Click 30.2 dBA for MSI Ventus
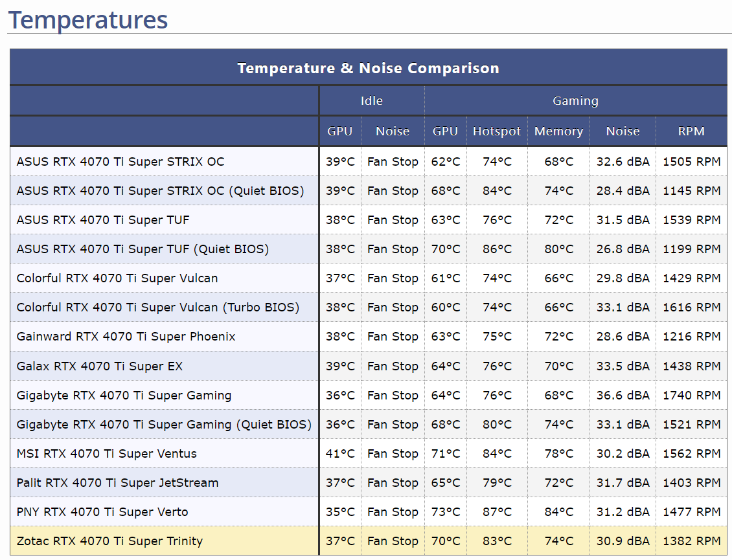The image size is (732, 560). point(623,454)
